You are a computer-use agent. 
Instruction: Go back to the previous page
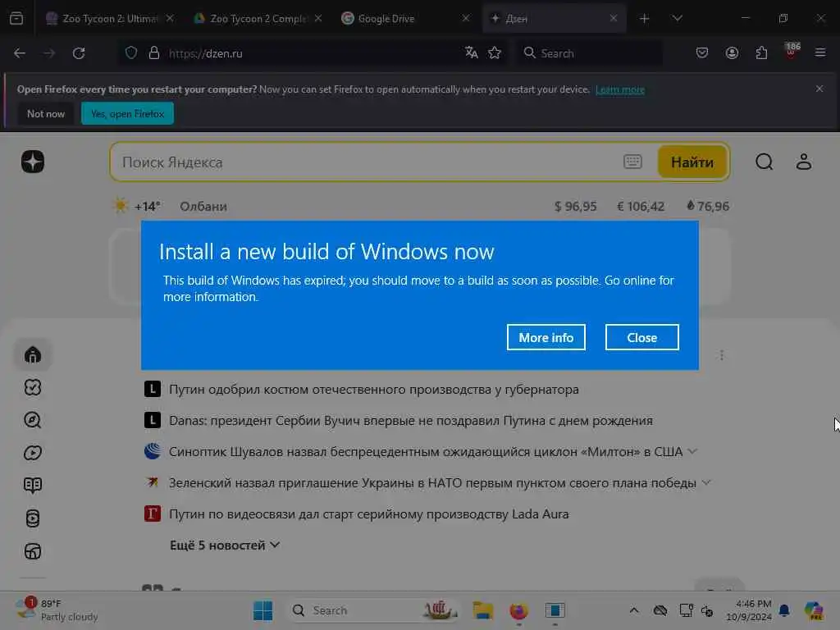pos(20,53)
